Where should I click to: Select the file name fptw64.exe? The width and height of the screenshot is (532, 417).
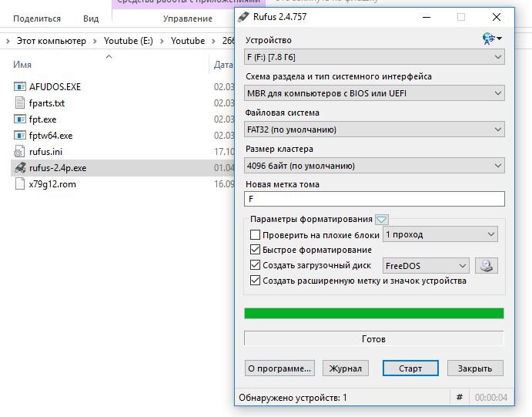51,136
